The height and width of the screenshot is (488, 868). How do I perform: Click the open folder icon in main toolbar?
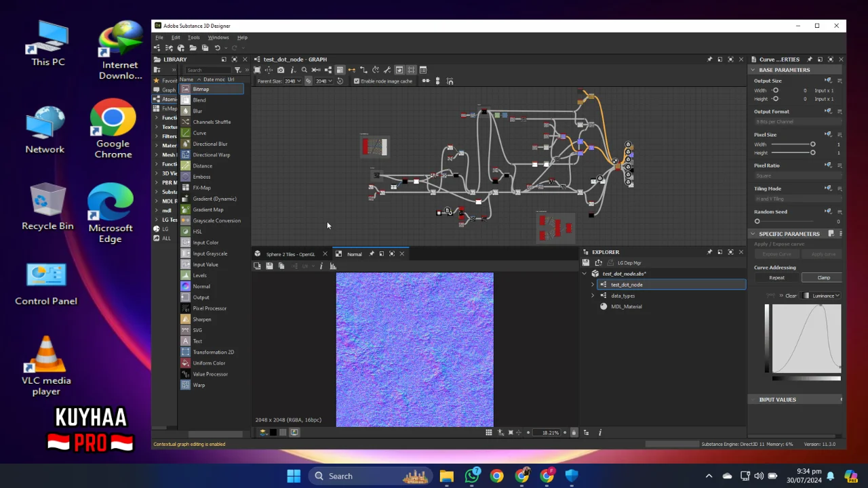point(193,48)
